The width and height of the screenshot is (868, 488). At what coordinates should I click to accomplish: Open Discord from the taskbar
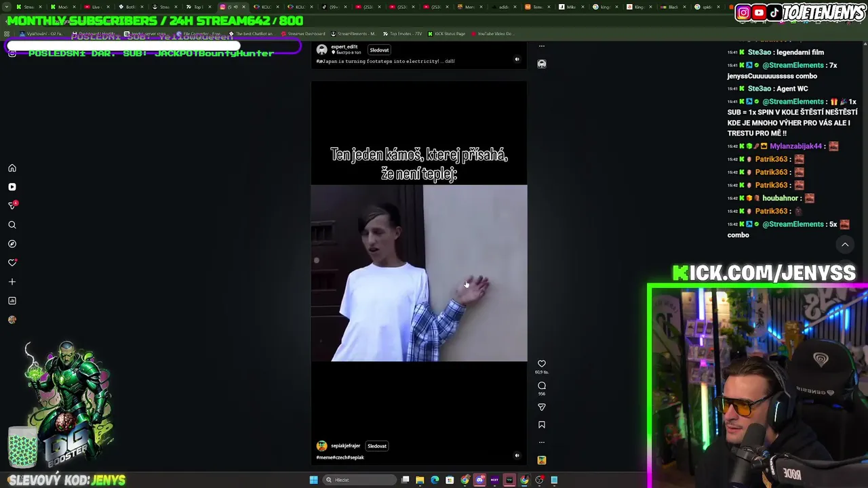tap(479, 480)
